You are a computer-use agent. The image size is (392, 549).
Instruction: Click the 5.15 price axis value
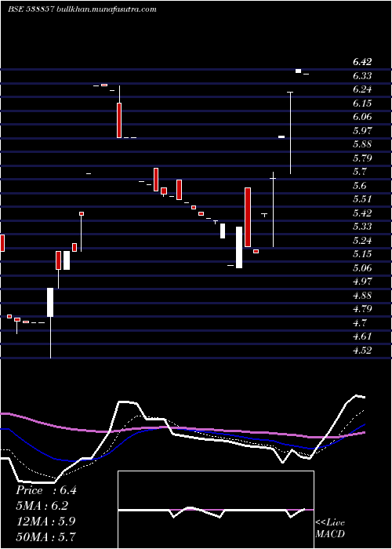point(362,254)
